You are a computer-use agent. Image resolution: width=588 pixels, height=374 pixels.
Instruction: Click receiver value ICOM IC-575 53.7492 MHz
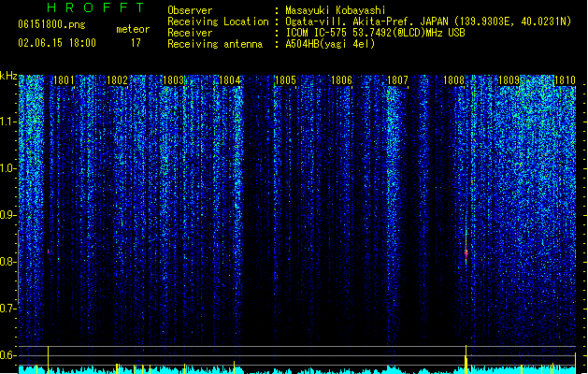tap(375, 33)
